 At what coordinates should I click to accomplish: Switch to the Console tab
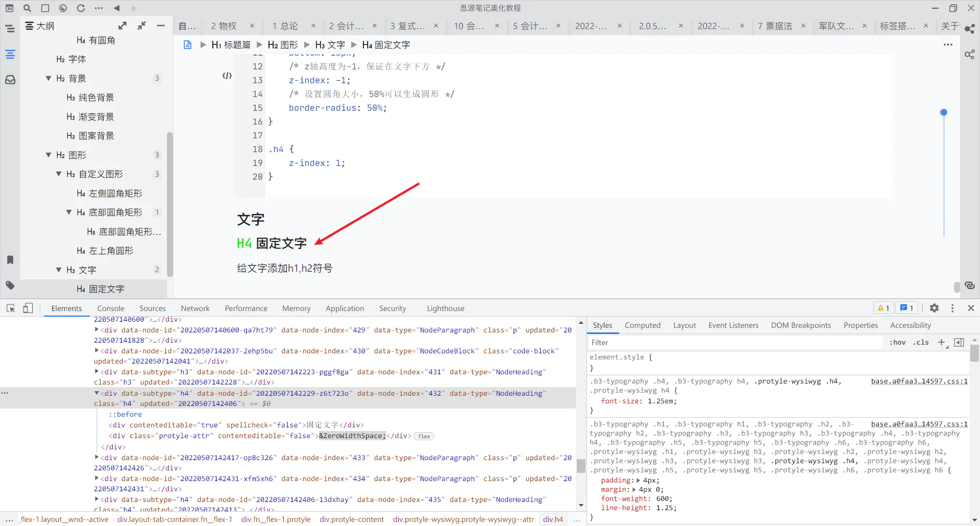point(111,308)
